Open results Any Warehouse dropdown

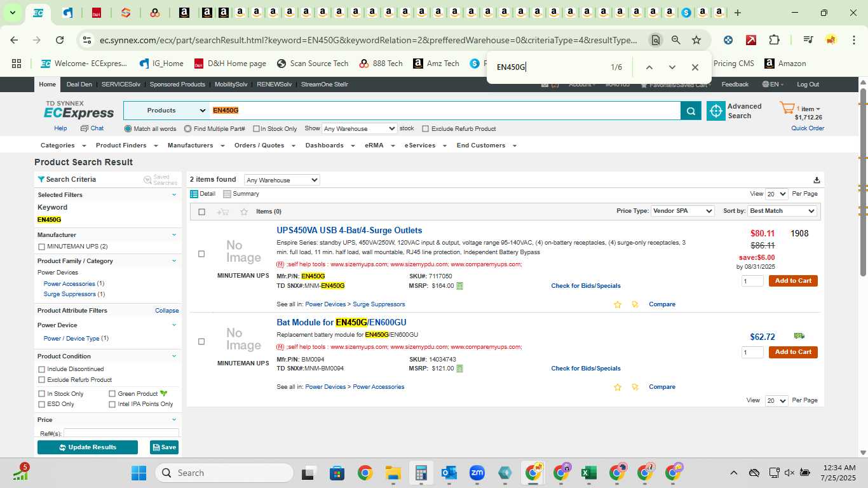pos(281,180)
